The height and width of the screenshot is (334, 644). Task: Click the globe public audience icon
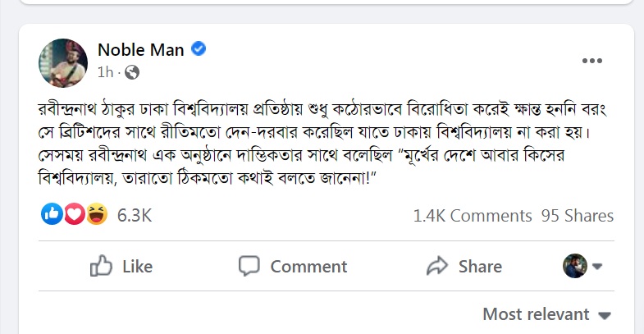(131, 72)
